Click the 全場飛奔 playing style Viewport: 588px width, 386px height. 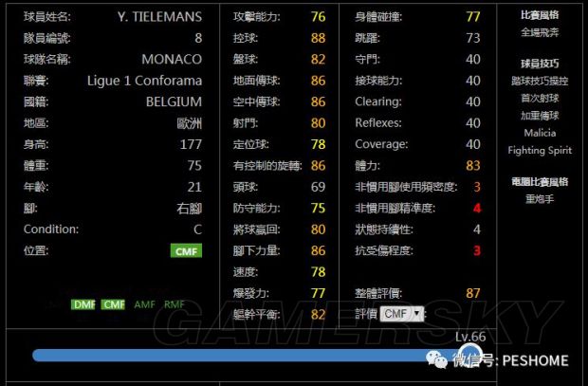click(540, 31)
